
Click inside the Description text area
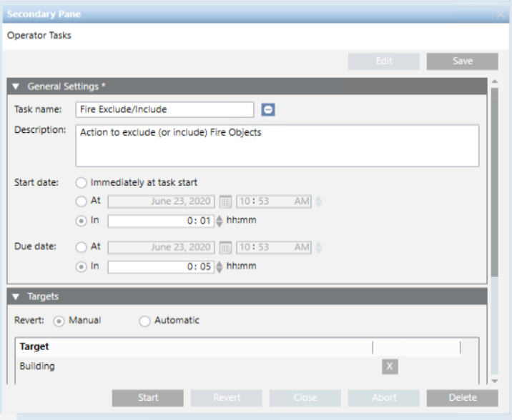pos(277,146)
